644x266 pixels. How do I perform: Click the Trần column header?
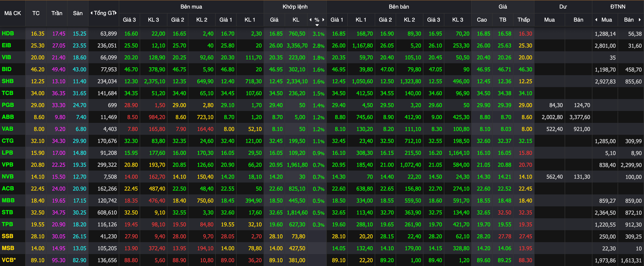[57, 13]
